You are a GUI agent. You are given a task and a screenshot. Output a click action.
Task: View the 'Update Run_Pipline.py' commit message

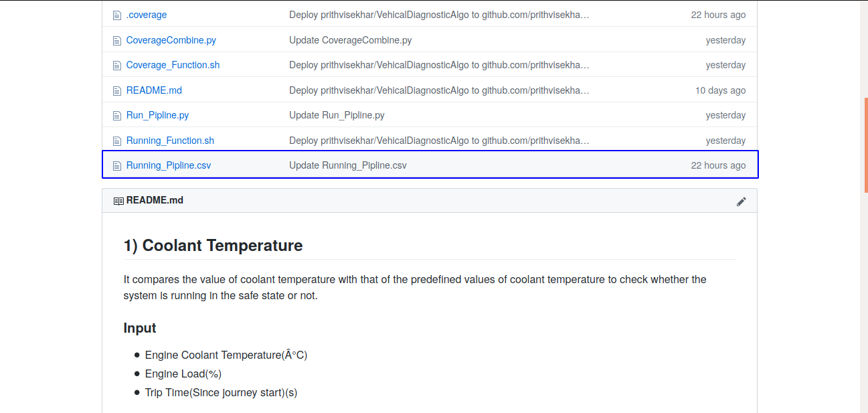(337, 115)
